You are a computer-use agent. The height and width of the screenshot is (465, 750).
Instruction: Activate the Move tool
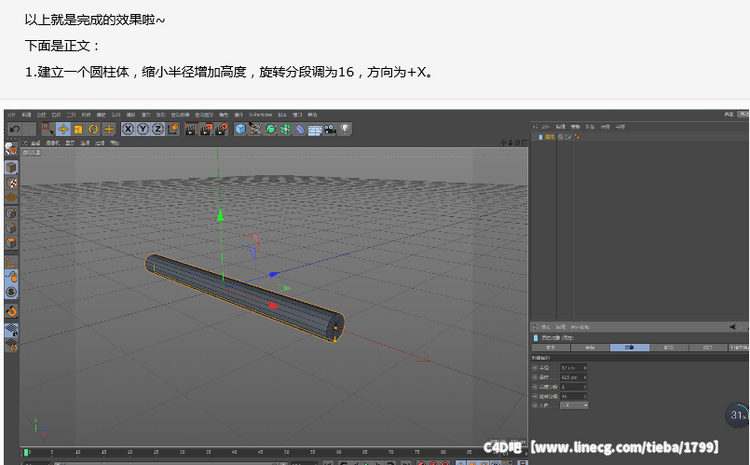click(x=63, y=129)
